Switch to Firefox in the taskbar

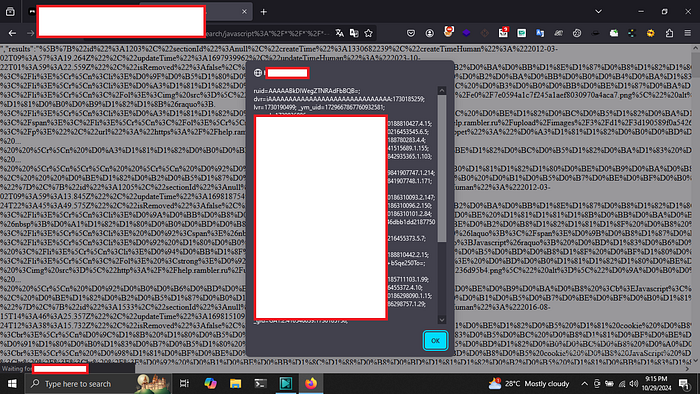point(311,384)
